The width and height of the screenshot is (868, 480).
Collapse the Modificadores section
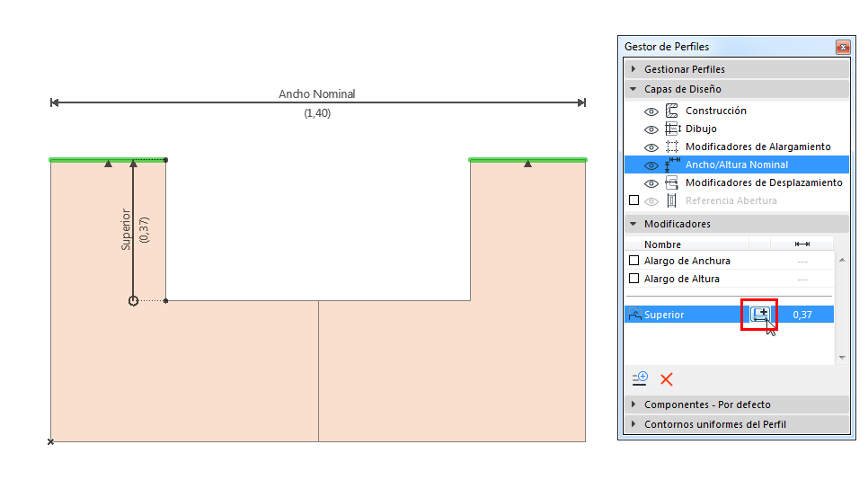coord(737,224)
